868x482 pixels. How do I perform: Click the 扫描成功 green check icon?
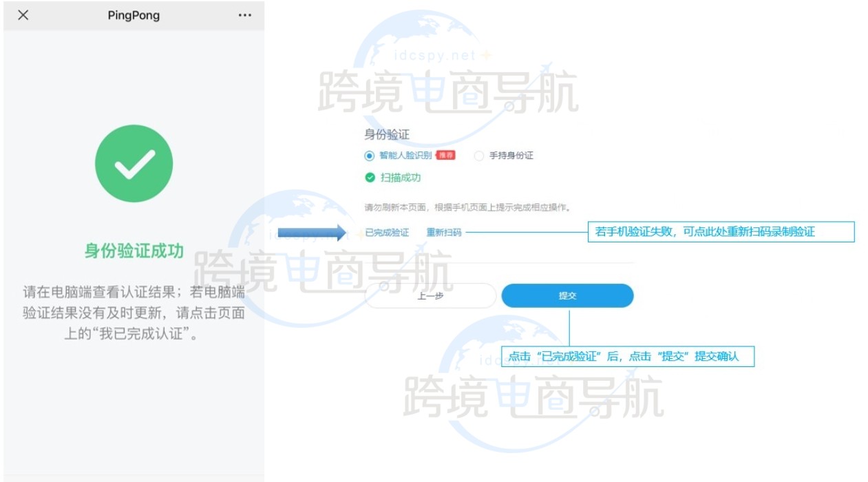pyautogui.click(x=369, y=177)
